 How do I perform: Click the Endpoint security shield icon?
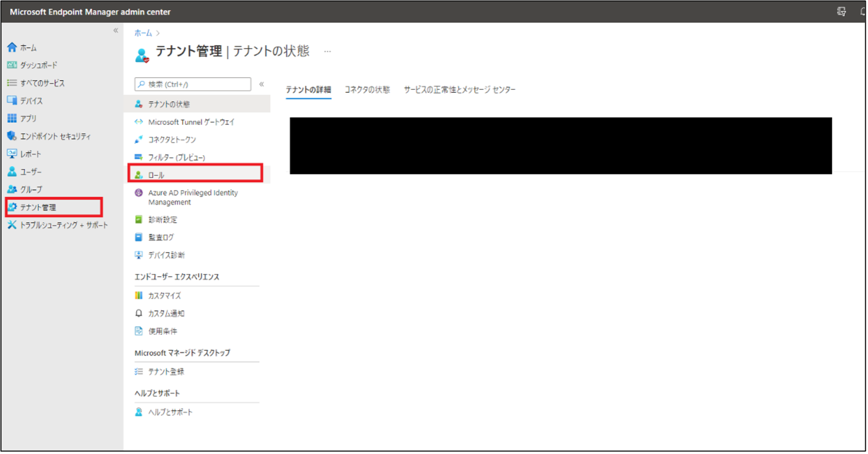point(12,136)
